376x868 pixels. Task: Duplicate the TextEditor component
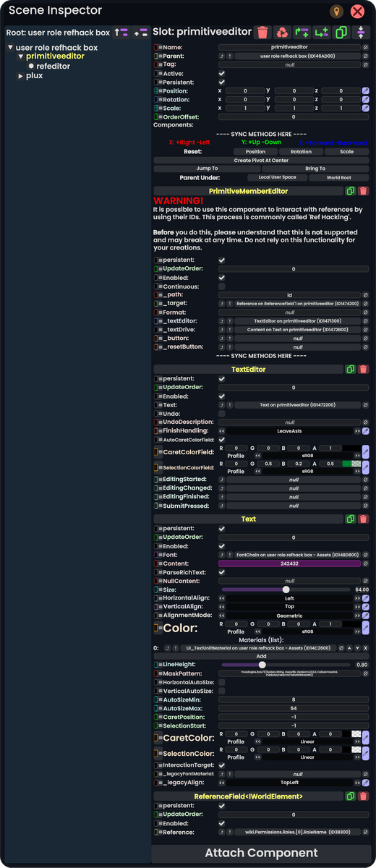tap(351, 369)
